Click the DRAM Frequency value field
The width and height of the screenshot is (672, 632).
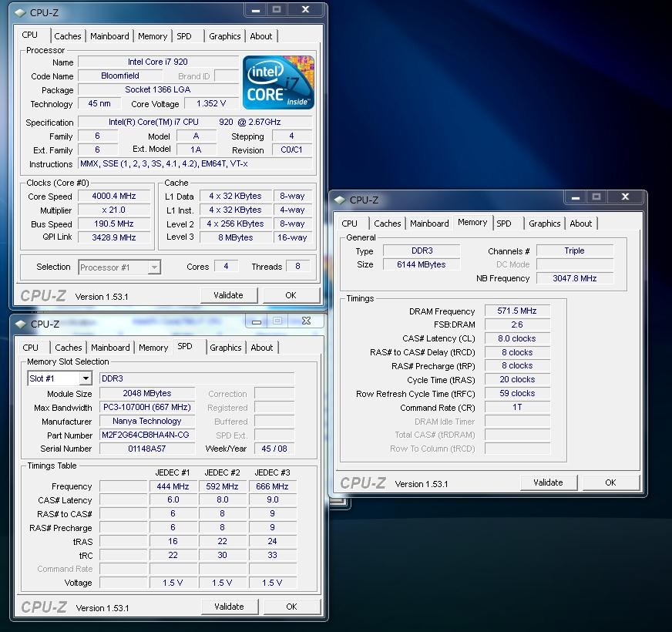(x=516, y=311)
